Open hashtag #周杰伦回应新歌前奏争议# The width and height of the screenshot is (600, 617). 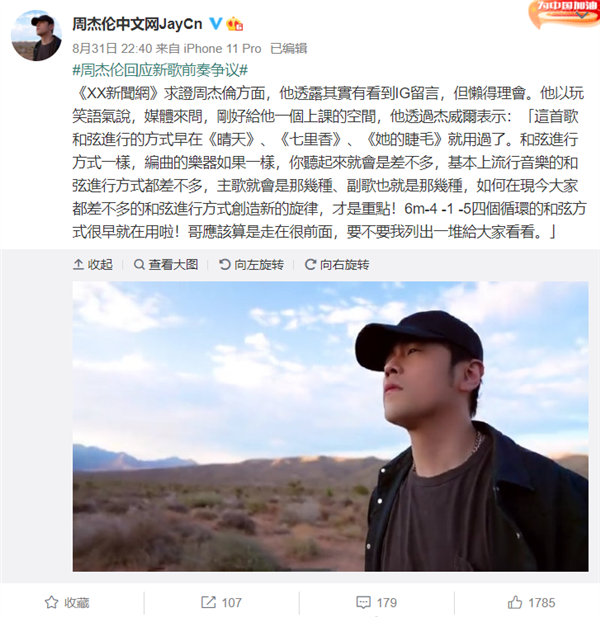160,70
